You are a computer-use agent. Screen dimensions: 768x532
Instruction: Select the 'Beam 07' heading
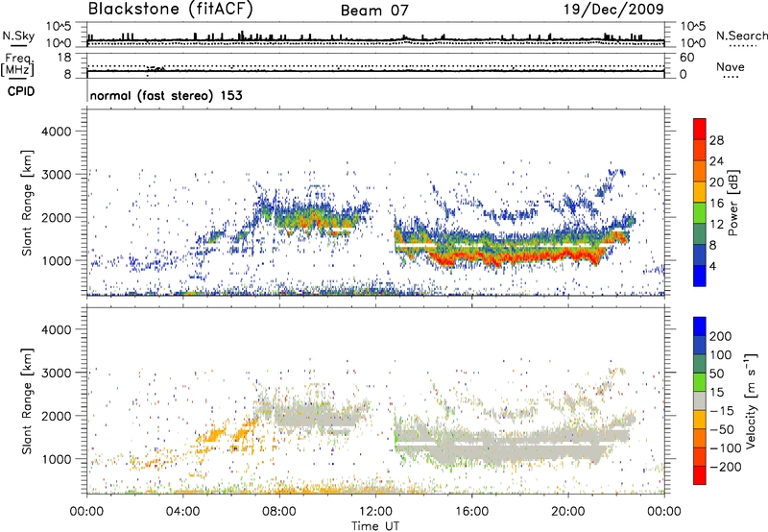click(x=374, y=11)
